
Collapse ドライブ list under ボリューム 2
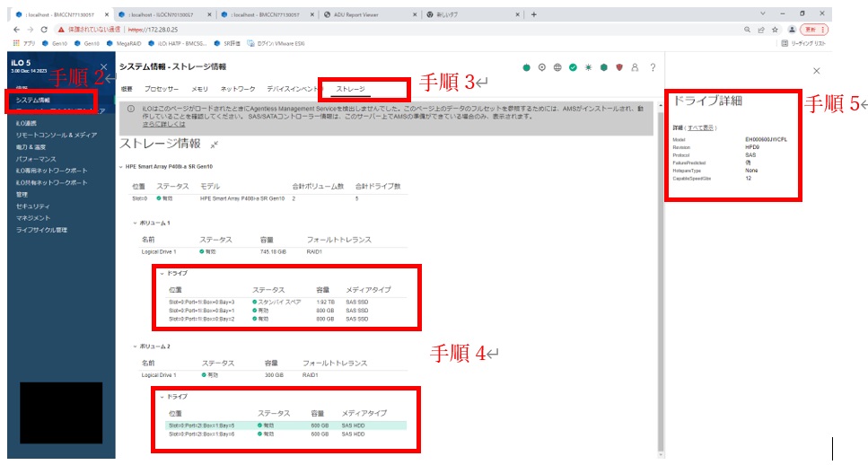(x=162, y=397)
